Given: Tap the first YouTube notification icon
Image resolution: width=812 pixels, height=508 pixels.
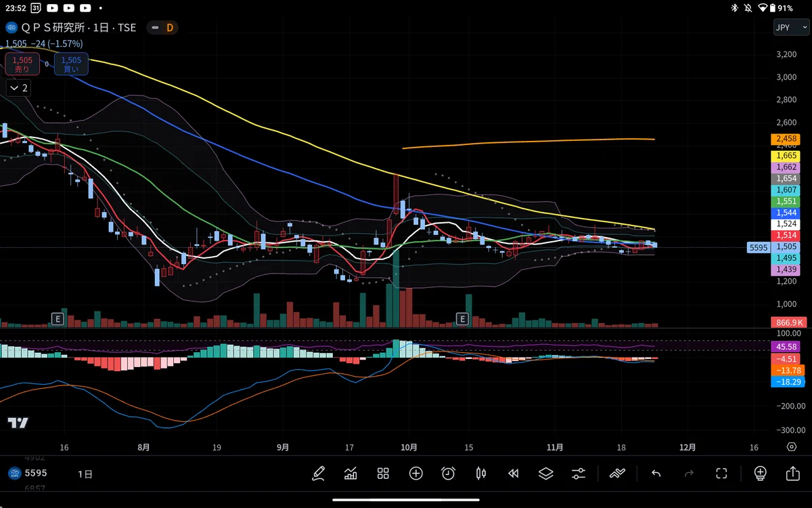Looking at the screenshot, I should [x=53, y=8].
